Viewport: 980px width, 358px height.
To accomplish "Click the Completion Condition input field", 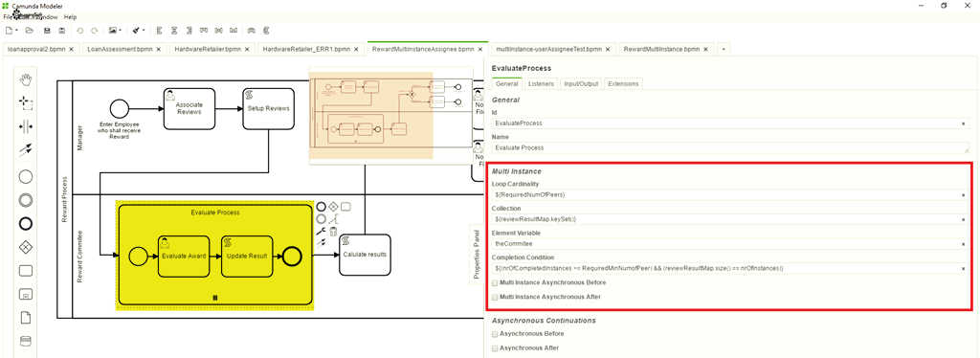I will point(725,268).
